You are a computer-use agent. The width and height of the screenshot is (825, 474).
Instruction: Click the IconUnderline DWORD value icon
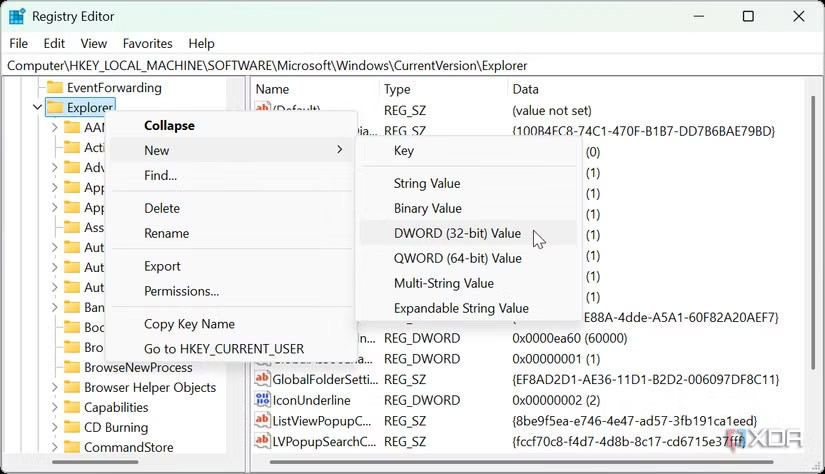263,400
